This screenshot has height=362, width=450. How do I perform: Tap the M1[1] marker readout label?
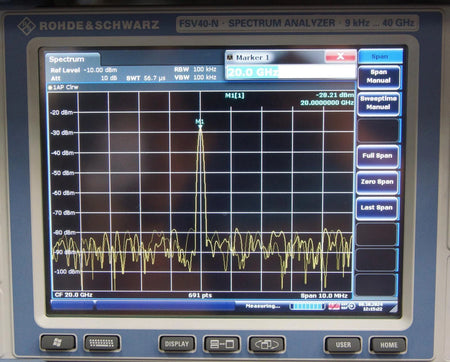click(x=235, y=96)
